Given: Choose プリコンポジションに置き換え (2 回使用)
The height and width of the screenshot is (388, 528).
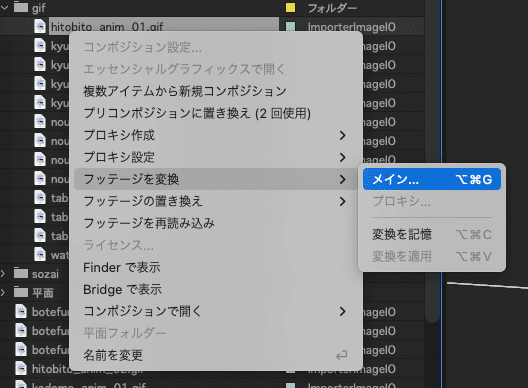Looking at the screenshot, I should [x=216, y=113].
